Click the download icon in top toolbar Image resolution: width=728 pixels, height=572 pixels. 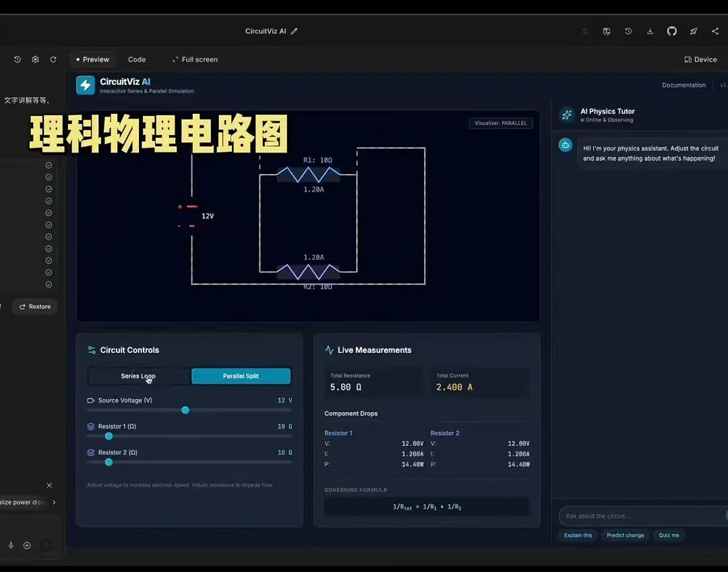[650, 31]
